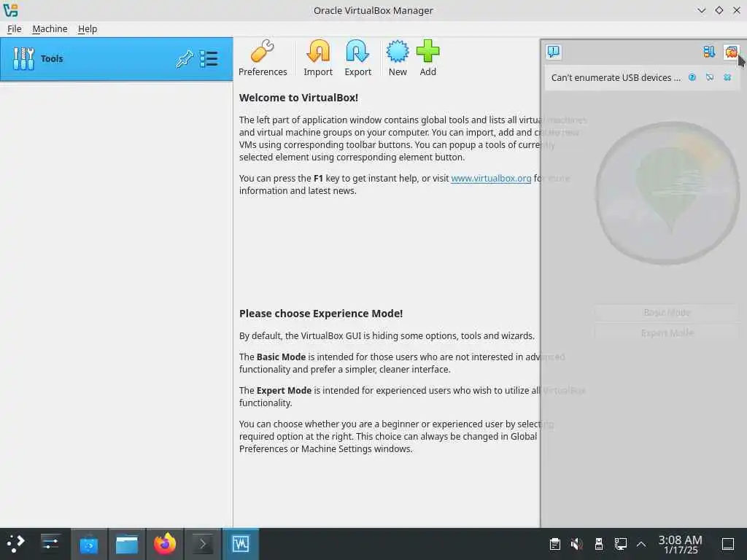Open the Tools list menu icon

[209, 59]
